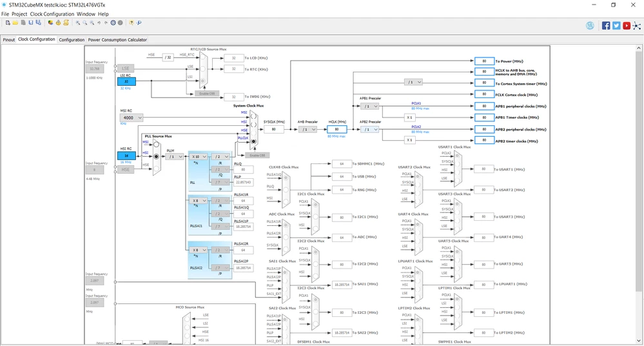Click the Twitter bird icon

(x=616, y=26)
